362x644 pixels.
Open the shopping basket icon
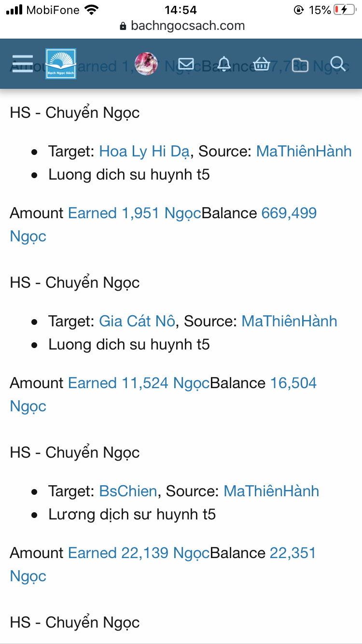pos(261,64)
